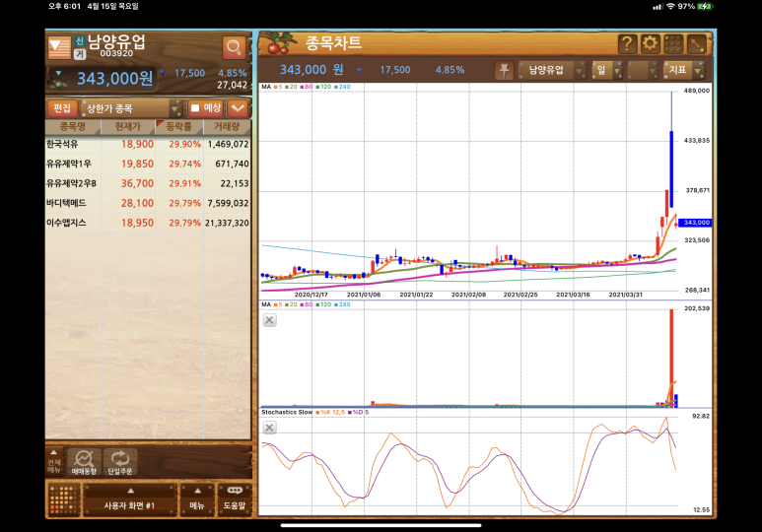762x532 pixels.
Task: Click the 편집 edit button
Action: [62, 107]
